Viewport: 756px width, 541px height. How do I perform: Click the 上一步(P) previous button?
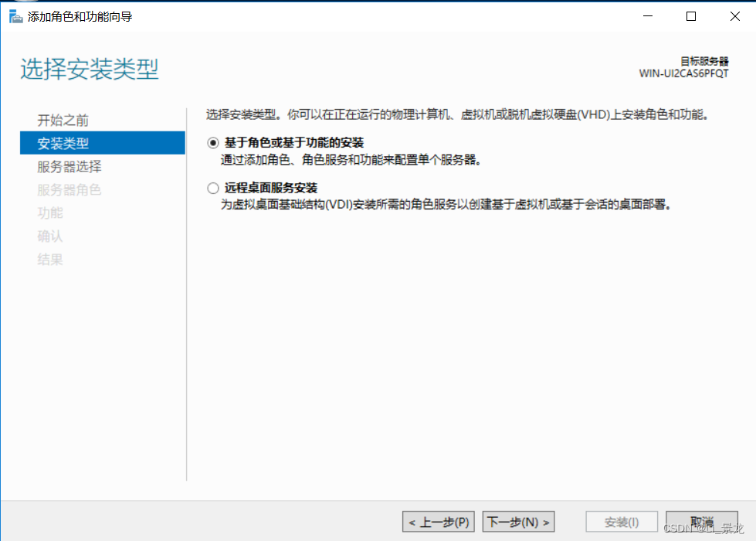point(439,522)
